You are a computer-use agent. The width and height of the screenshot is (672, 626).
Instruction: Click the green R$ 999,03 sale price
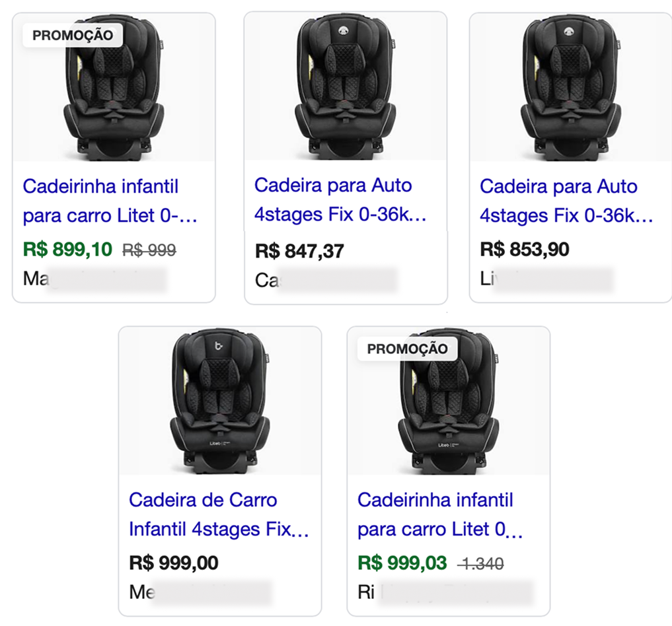402,563
